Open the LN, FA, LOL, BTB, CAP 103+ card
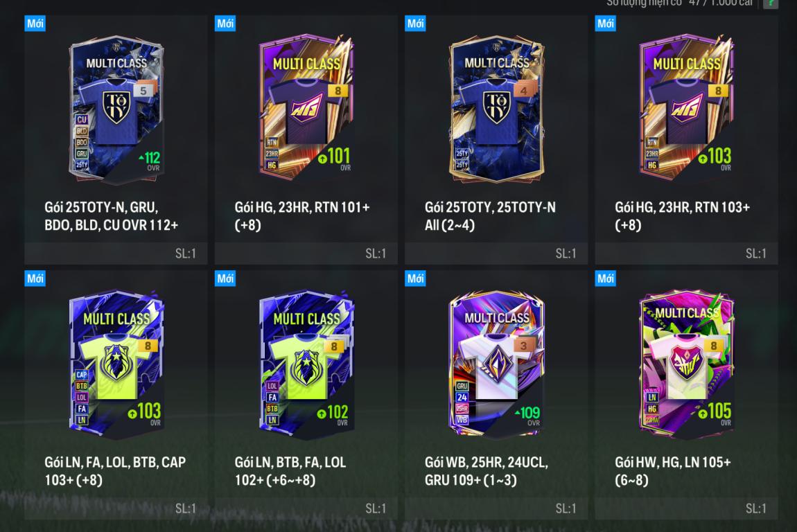 [x=116, y=395]
